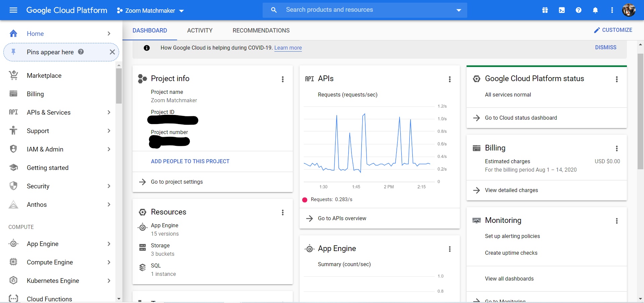Click the help icon beside Pins appear here
This screenshot has height=303, width=644.
(x=81, y=52)
